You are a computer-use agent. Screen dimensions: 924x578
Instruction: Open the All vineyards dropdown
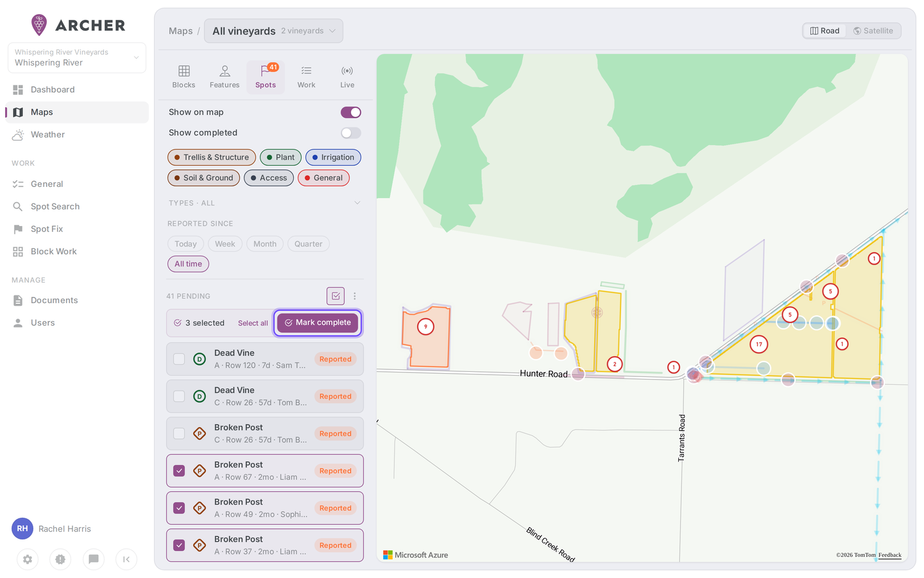click(x=273, y=31)
